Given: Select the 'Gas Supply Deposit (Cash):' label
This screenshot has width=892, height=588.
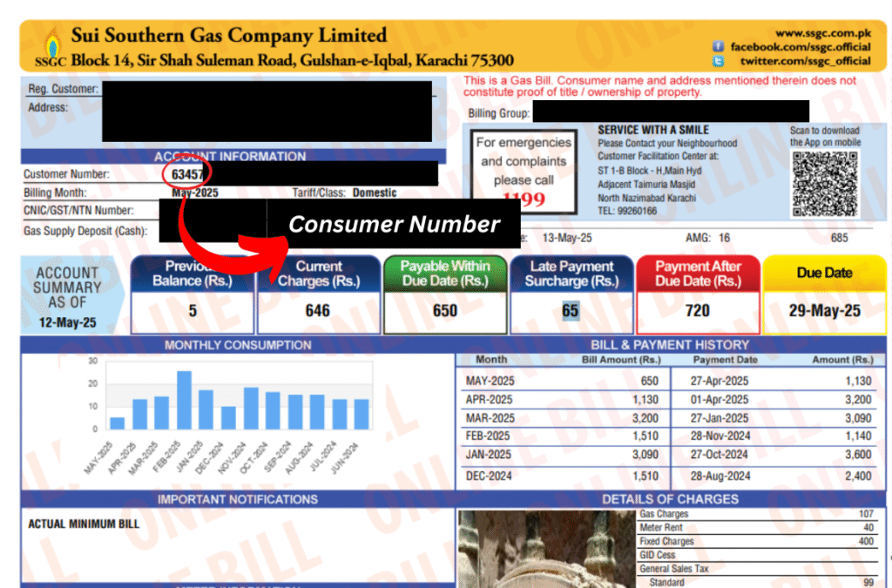Looking at the screenshot, I should pos(85,231).
